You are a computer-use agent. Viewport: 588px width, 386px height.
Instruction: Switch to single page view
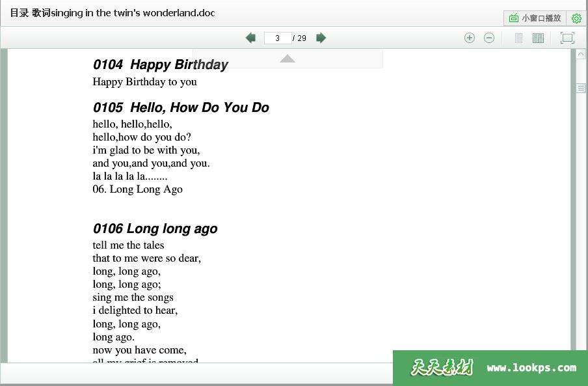click(x=518, y=38)
